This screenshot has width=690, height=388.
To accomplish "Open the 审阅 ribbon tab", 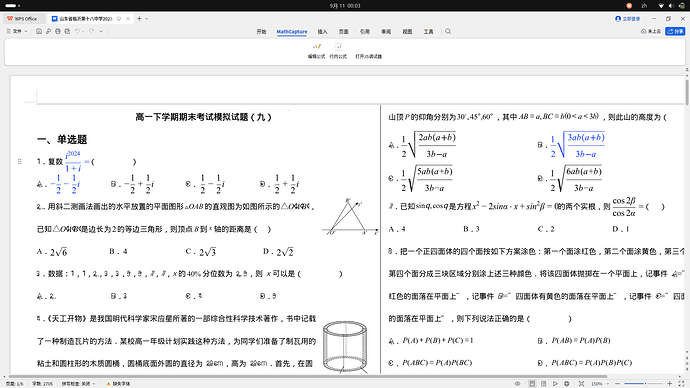I will (x=386, y=32).
